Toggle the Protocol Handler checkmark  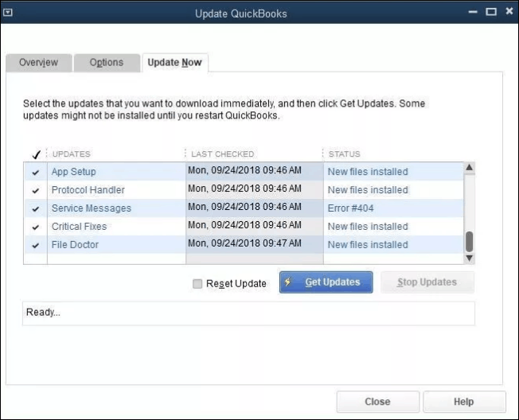35,191
